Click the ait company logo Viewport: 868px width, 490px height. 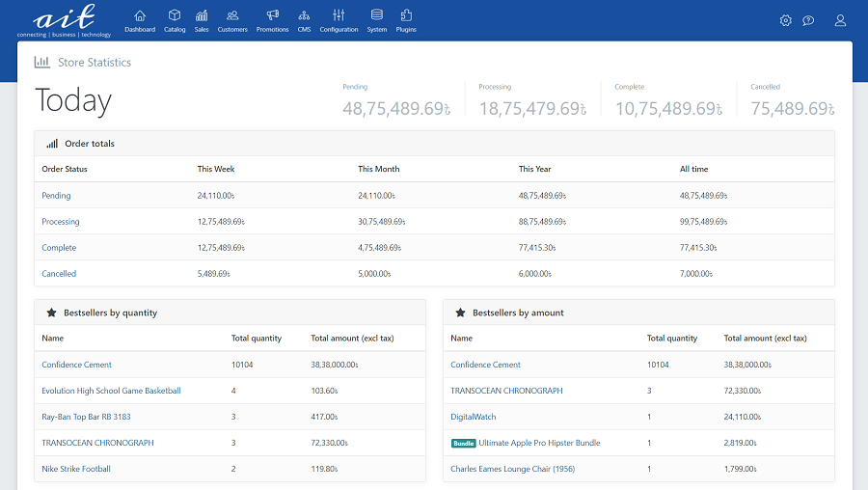click(x=65, y=20)
